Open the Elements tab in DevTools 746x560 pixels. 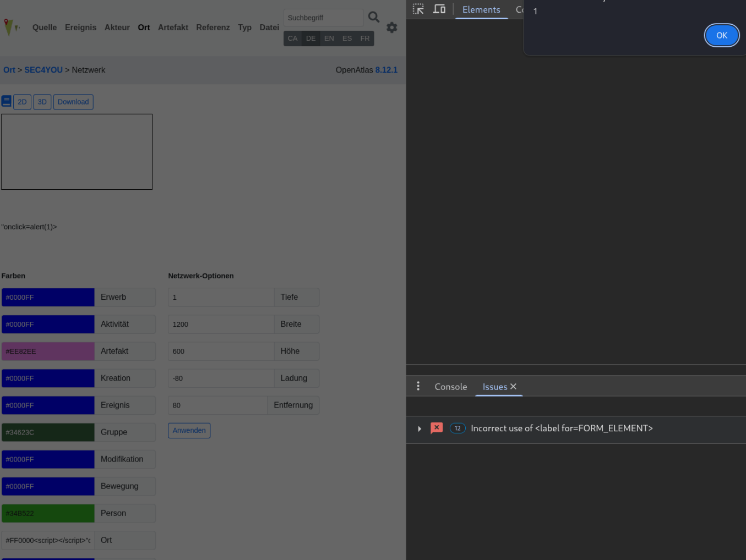tap(481, 10)
